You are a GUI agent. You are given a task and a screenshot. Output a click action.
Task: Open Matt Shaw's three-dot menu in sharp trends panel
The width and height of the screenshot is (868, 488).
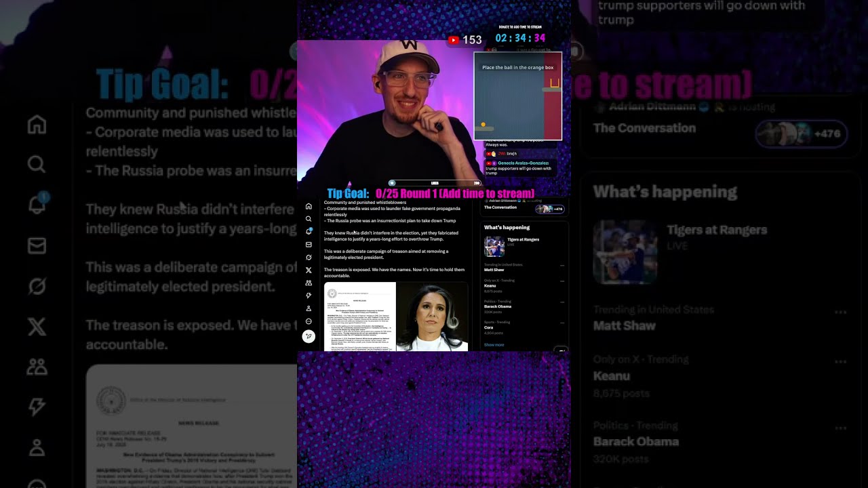[562, 266]
